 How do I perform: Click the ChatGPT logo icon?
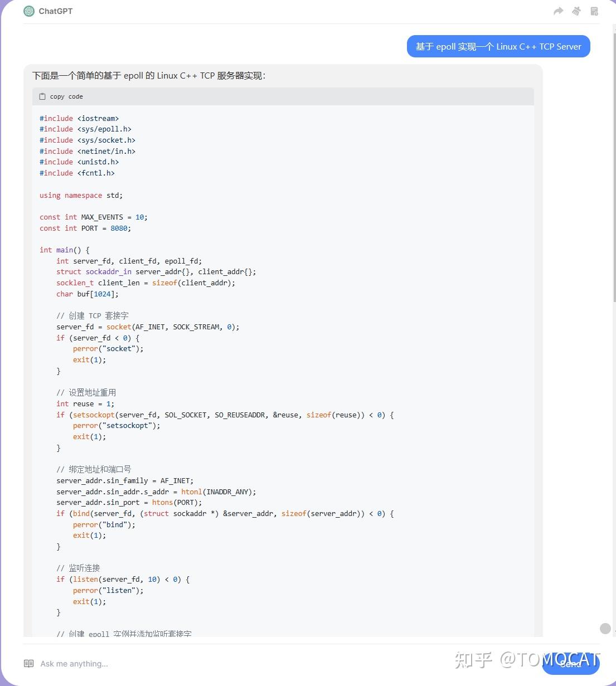click(x=29, y=11)
